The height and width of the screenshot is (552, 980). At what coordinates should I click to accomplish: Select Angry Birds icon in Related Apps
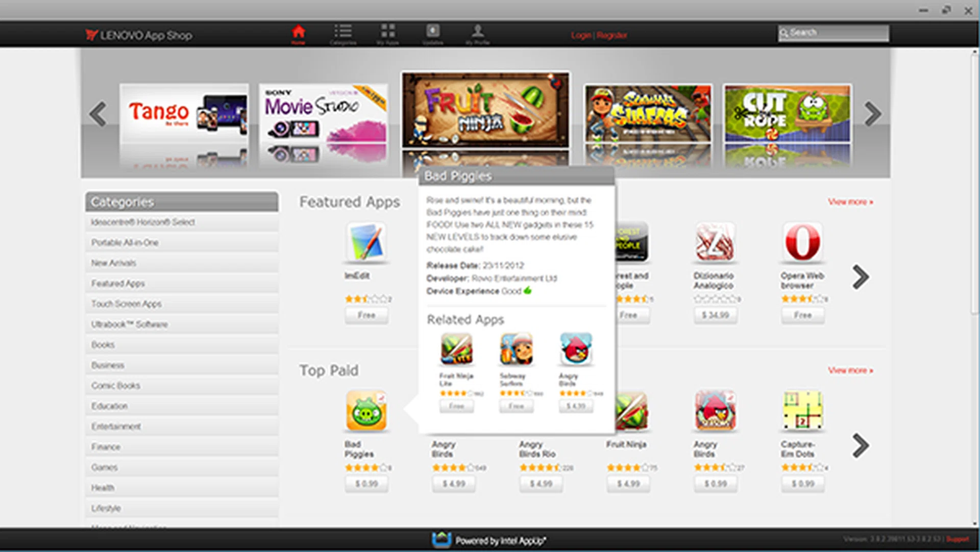576,349
